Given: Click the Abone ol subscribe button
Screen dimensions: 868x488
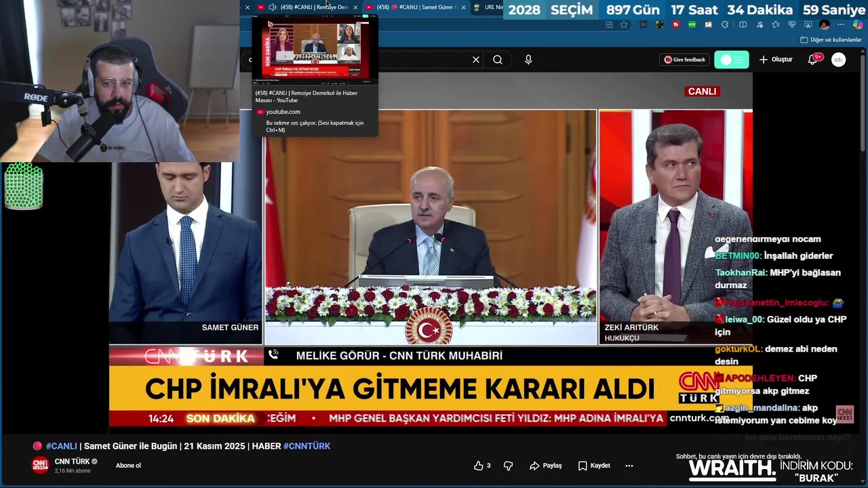Looking at the screenshot, I should pyautogui.click(x=128, y=466).
